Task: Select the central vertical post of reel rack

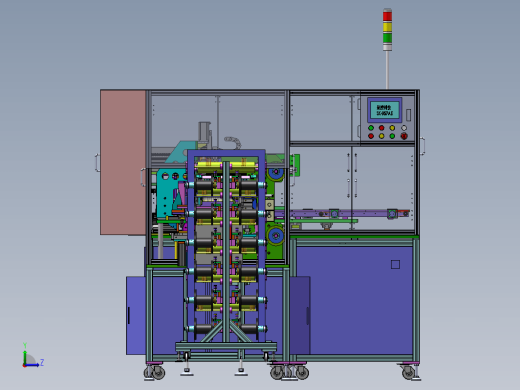Action: pyautogui.click(x=226, y=252)
